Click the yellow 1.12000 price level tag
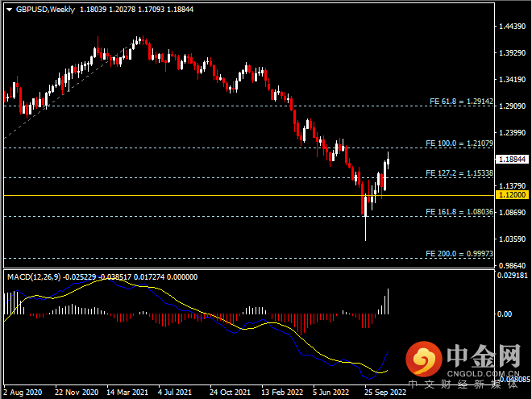 [x=513, y=195]
